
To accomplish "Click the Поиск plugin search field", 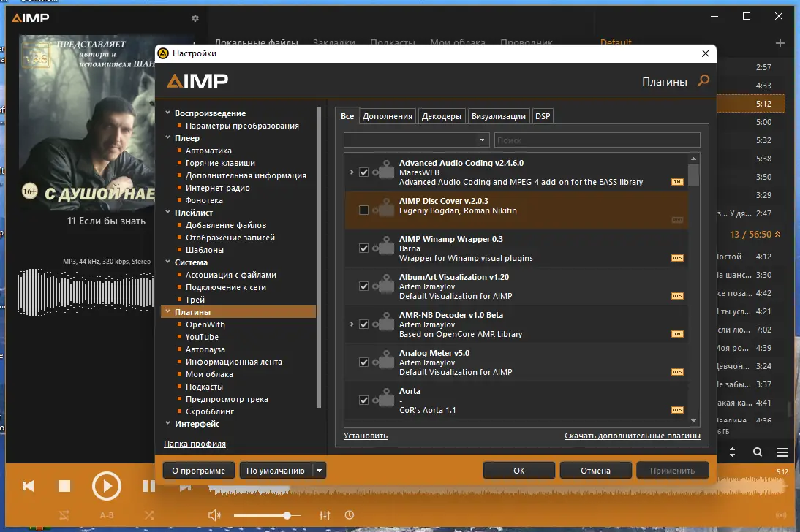I will point(597,140).
